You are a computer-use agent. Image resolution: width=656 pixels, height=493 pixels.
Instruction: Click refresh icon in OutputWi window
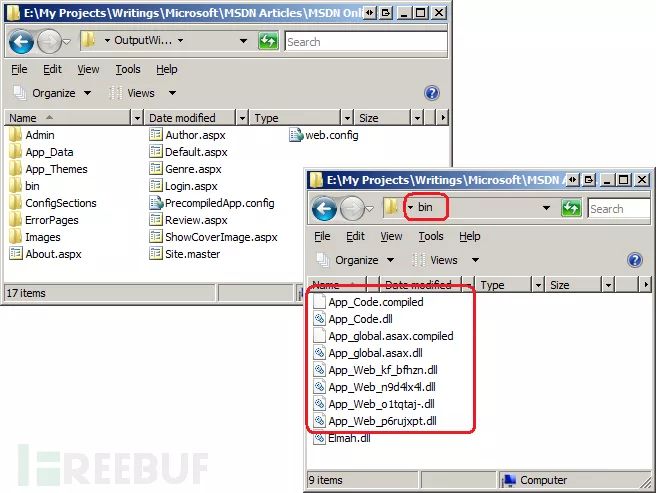tap(268, 41)
